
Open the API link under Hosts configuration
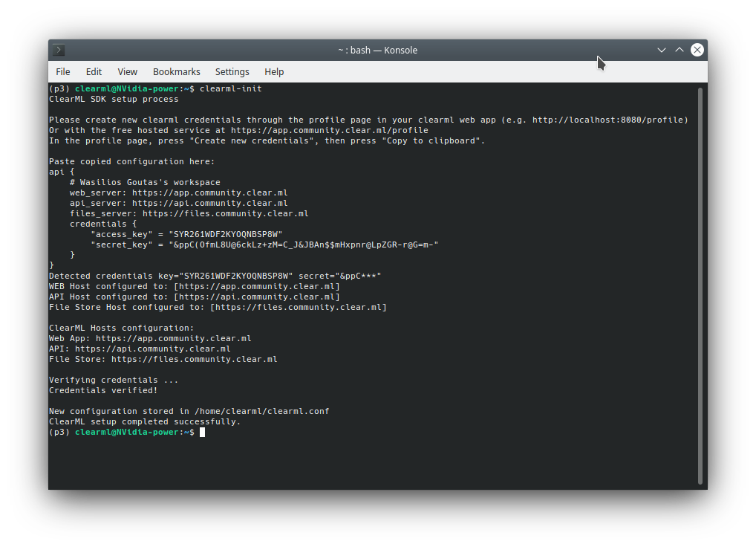[x=151, y=348]
